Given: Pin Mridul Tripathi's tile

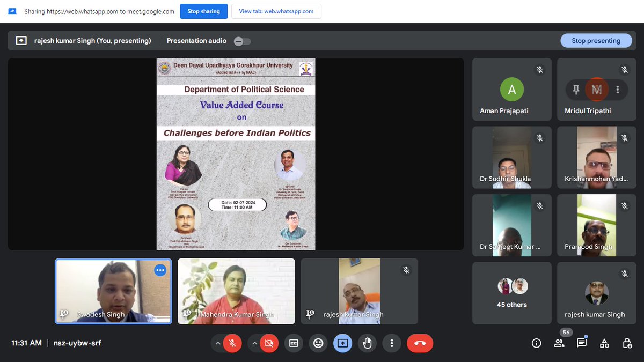Looking at the screenshot, I should point(576,90).
